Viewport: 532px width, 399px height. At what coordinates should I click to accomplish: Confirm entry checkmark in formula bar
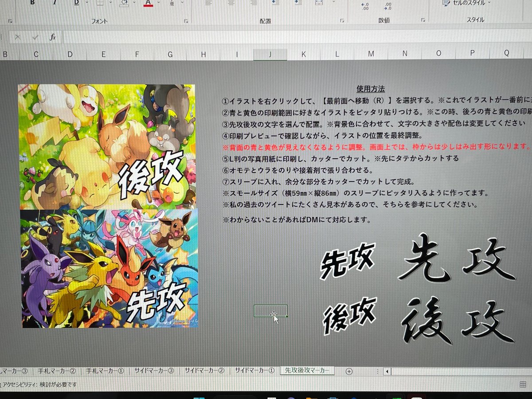pos(35,37)
